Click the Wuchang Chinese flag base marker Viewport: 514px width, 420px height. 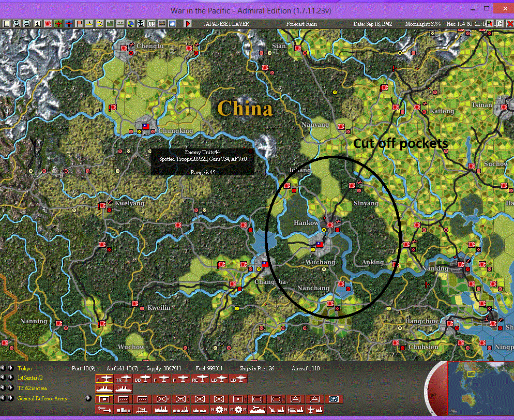319,244
